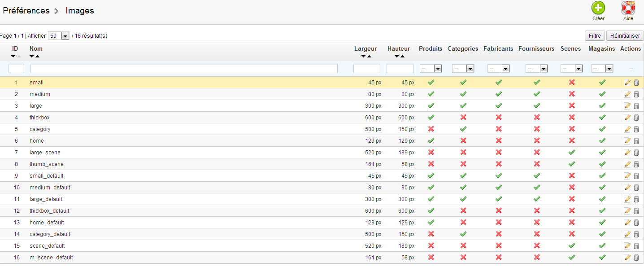This screenshot has height=267, width=644.
Task: Toggle Magasins status for home
Action: (x=602, y=141)
